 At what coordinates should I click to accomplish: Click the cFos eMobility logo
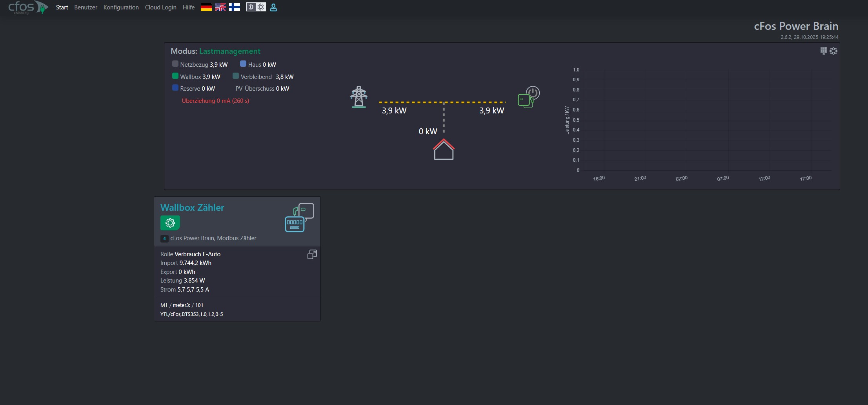[27, 7]
